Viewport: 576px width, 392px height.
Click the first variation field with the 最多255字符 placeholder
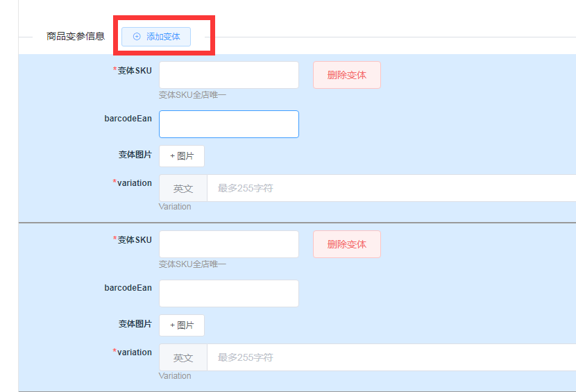(389, 188)
